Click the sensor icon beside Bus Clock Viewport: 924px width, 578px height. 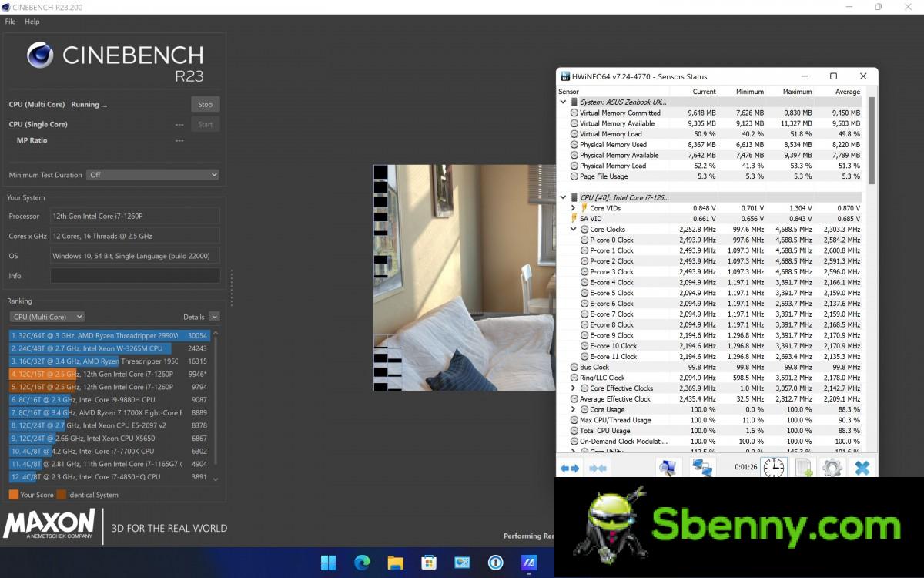[574, 368]
